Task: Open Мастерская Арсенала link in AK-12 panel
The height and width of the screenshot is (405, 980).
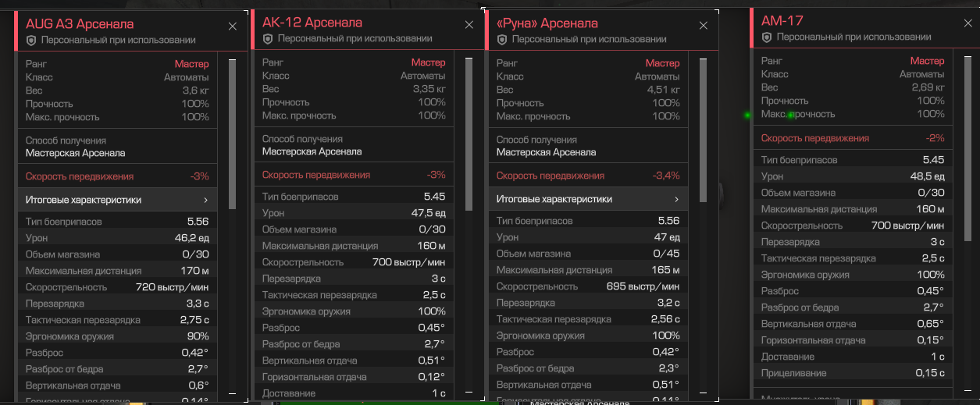Action: [312, 151]
